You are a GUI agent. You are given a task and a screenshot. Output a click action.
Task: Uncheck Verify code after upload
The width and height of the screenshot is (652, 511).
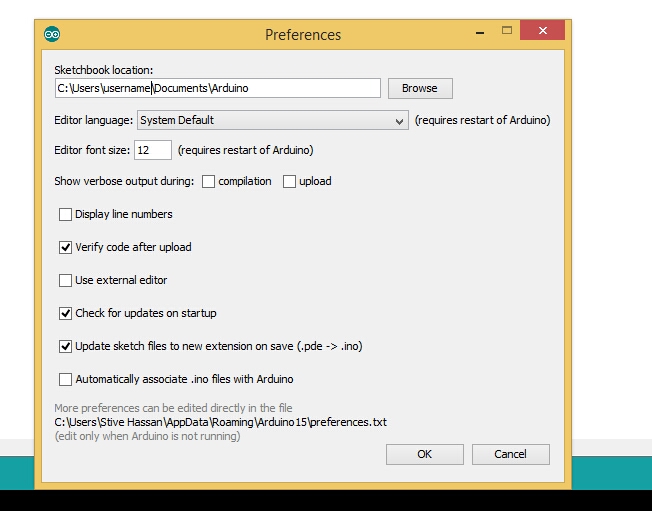(x=65, y=247)
